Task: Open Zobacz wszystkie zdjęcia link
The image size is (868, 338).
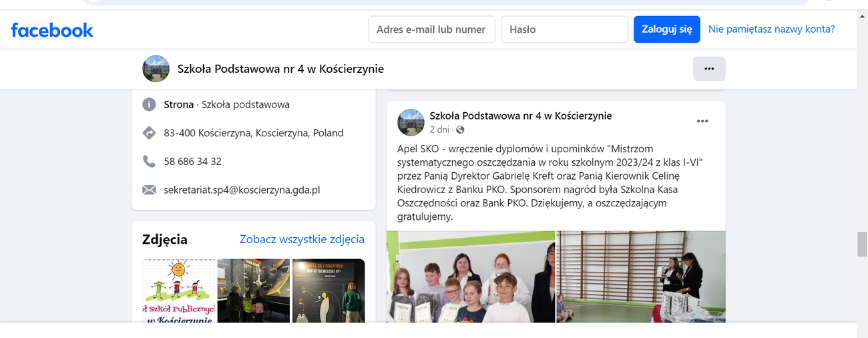Action: [302, 239]
